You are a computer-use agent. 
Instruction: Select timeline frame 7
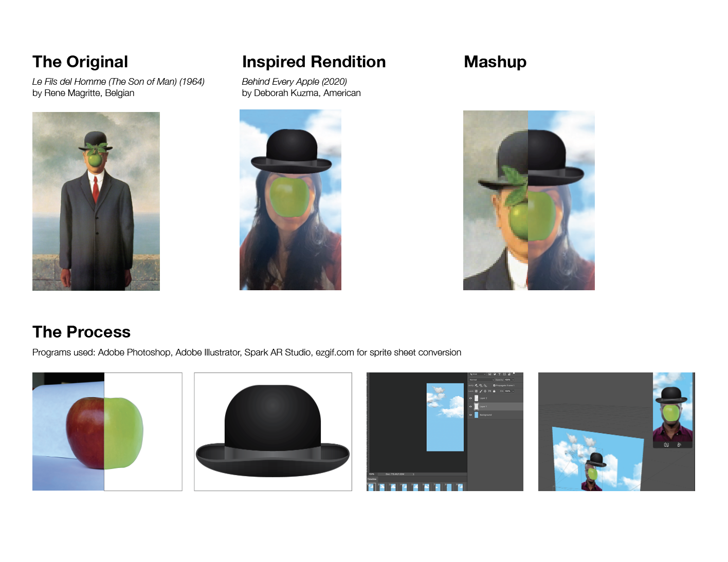point(438,487)
